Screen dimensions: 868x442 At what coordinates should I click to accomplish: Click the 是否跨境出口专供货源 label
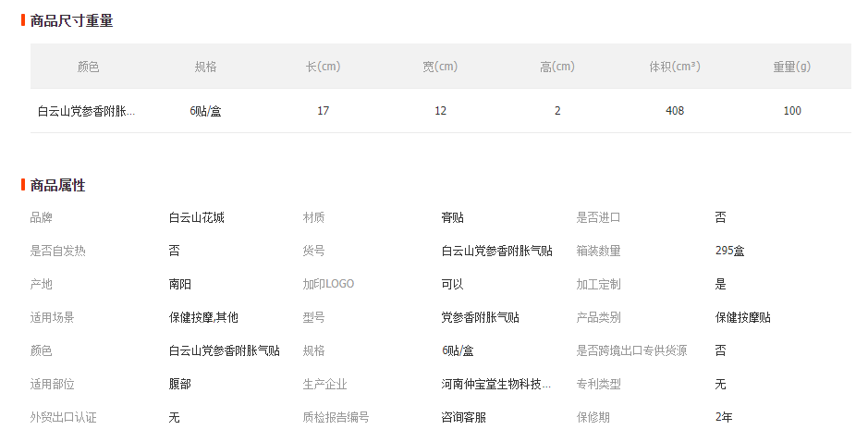click(x=631, y=350)
